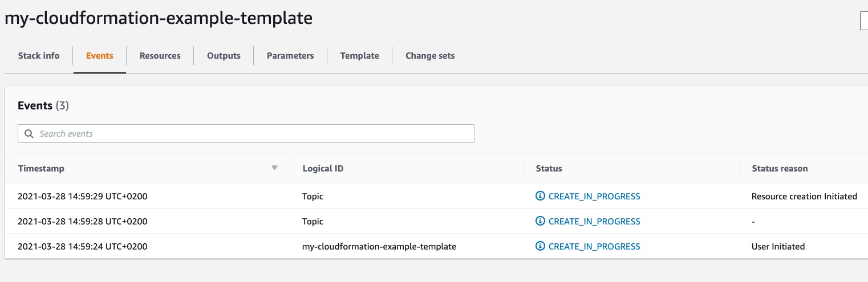Click info icon in the User Initiated row

pos(540,247)
